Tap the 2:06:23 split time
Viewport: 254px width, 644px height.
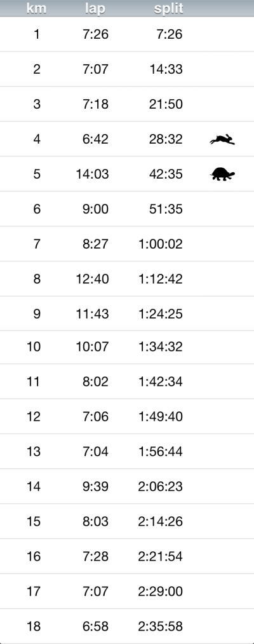click(161, 486)
